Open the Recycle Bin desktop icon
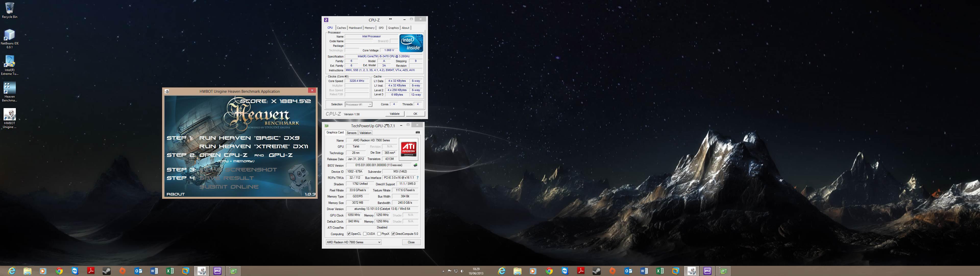980x276 pixels. pyautogui.click(x=9, y=10)
